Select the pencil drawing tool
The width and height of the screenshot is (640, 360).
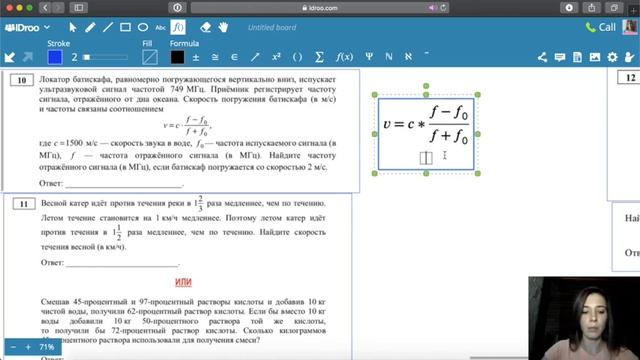click(90, 27)
